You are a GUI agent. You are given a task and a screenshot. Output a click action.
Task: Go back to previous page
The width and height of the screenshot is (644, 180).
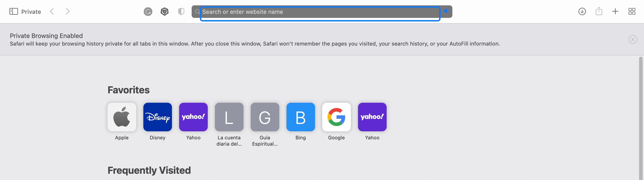click(52, 11)
